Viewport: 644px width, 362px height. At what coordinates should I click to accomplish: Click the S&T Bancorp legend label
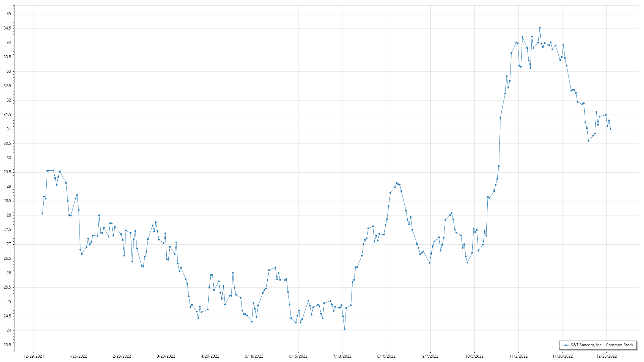[602, 345]
